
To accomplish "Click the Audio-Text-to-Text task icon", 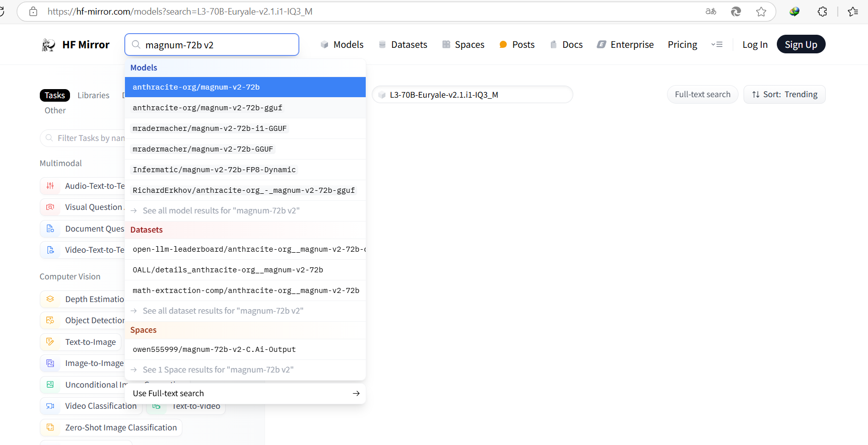I will click(50, 186).
